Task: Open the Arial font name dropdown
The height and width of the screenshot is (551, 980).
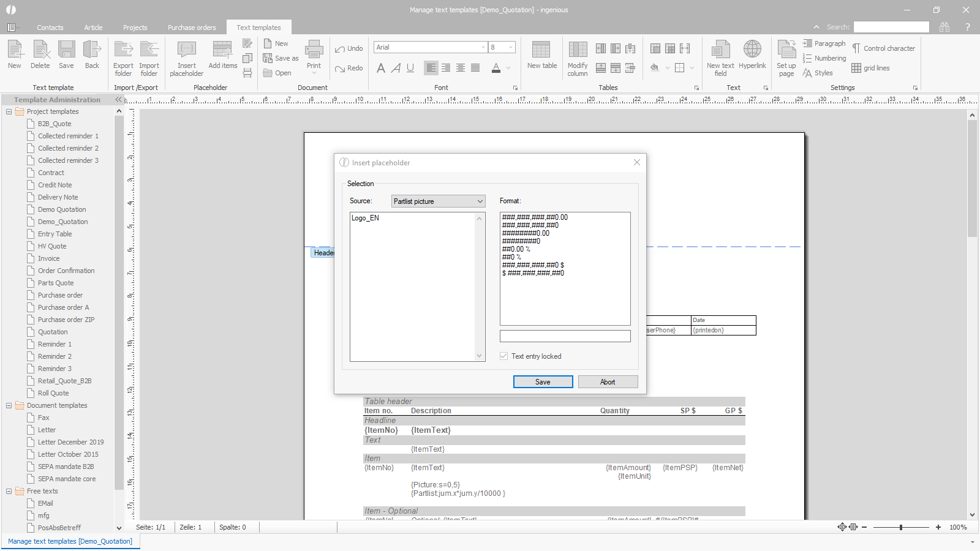Action: (483, 47)
